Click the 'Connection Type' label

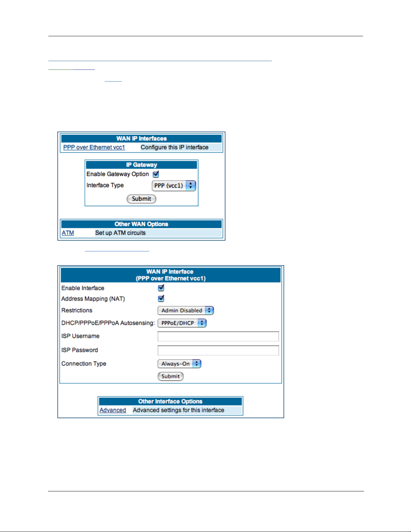pos(84,364)
